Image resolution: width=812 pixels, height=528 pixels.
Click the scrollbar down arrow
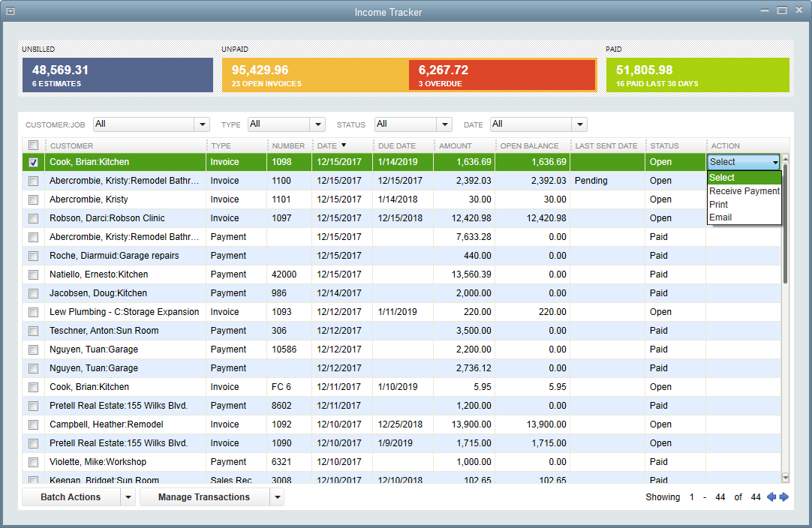[785, 476]
